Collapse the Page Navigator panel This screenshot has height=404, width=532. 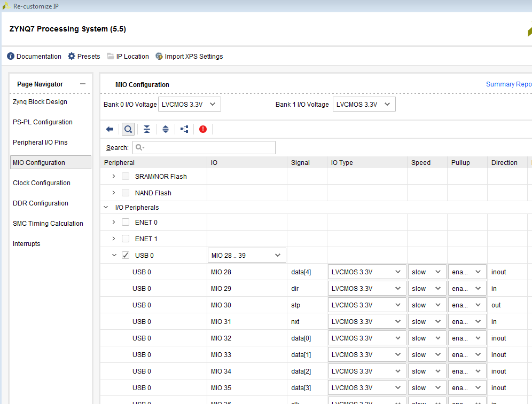83,84
